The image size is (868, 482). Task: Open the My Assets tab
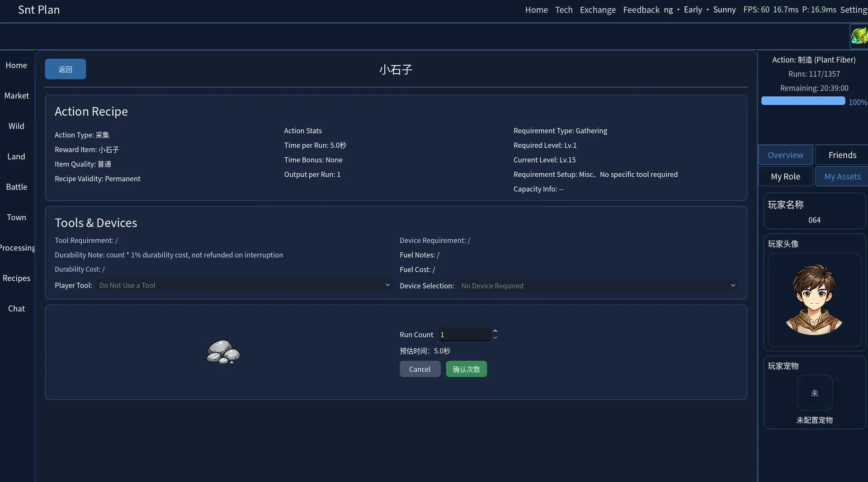coord(842,176)
